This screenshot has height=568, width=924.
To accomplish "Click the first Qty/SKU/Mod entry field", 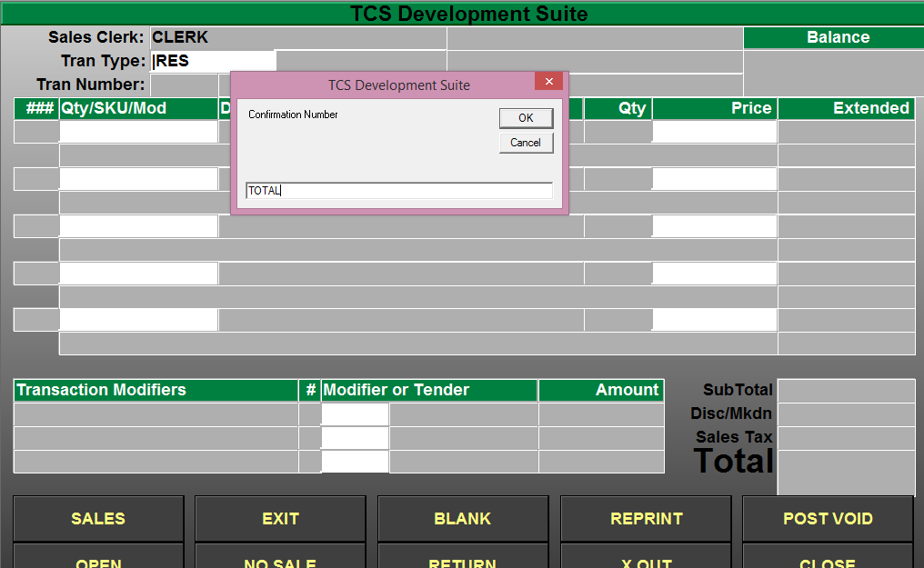I will (x=138, y=132).
